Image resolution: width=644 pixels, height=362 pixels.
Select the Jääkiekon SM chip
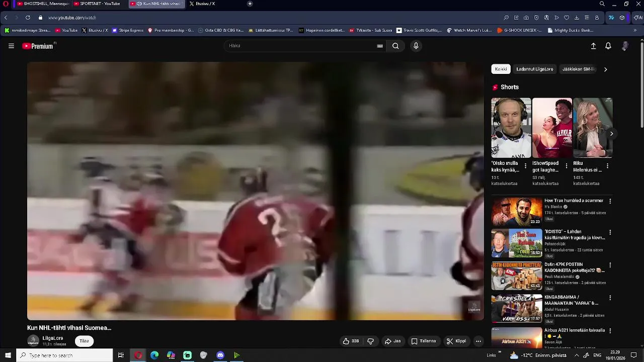point(579,69)
